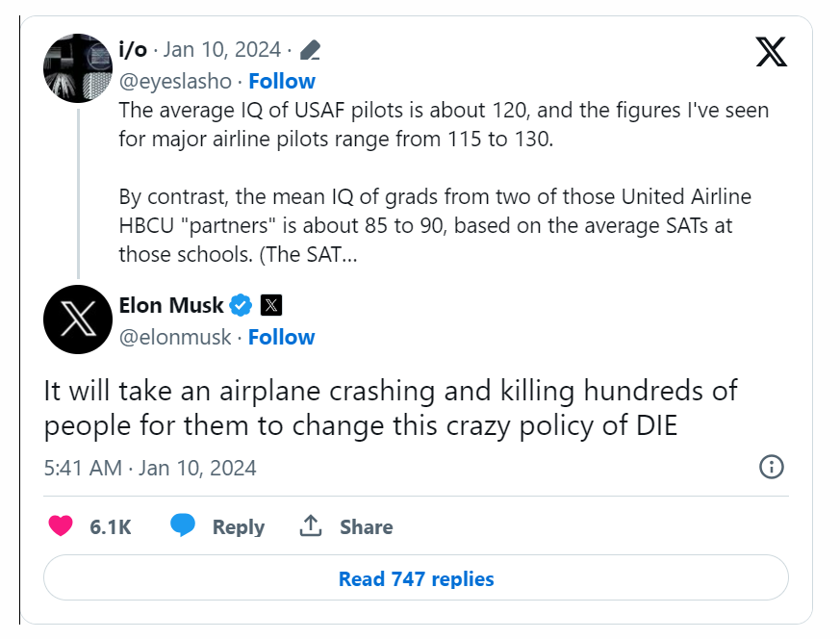This screenshot has height=639, width=840.
Task: Open the quoted tweet text about USAF pilots
Action: [x=444, y=182]
